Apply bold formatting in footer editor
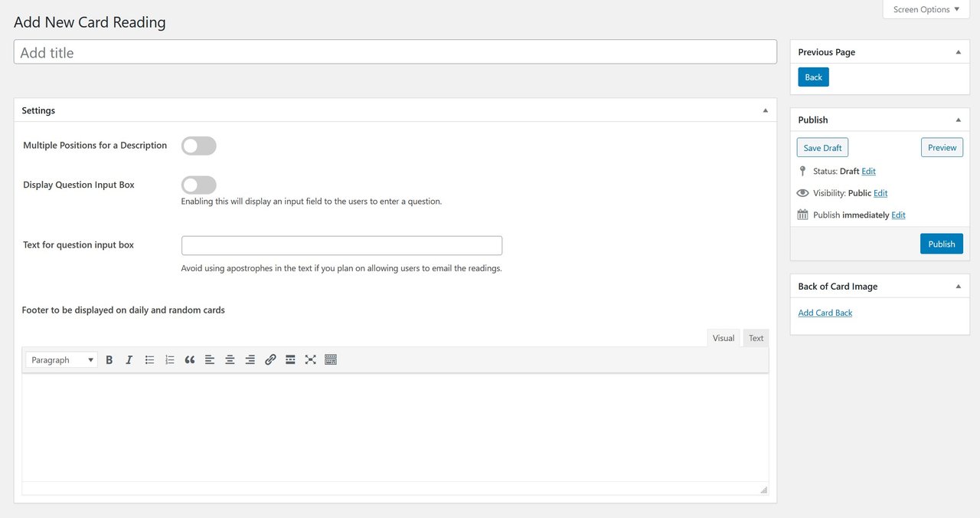 [x=109, y=359]
